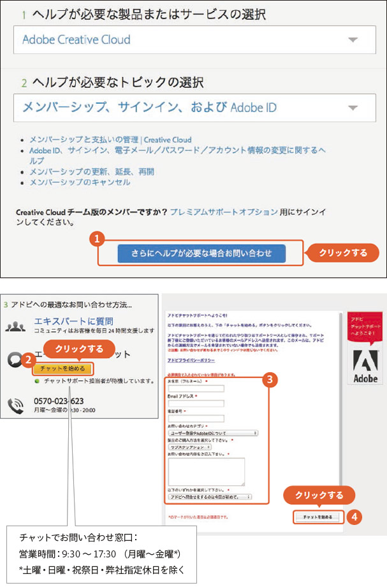
Task: Open the Adobe ID sign-in and account change help link
Action: pos(177,155)
